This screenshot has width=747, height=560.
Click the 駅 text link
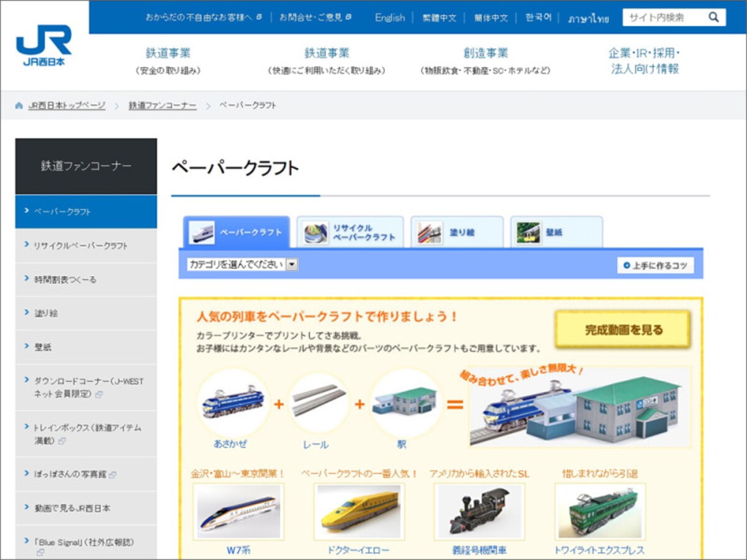coord(402,445)
